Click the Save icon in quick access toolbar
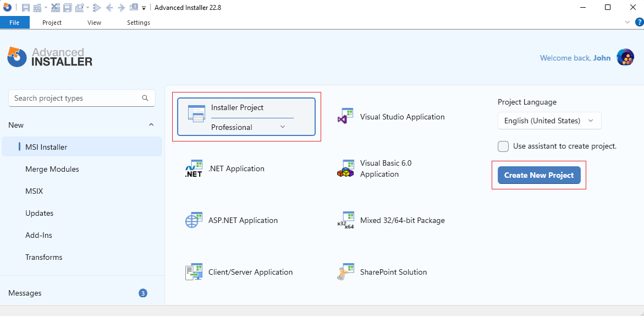644x316 pixels. 26,8
